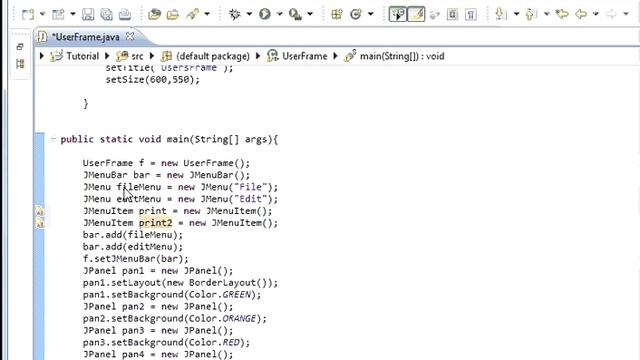Image resolution: width=640 pixels, height=360 pixels.
Task: Click the Outline view icon in left strip
Action: [20, 64]
